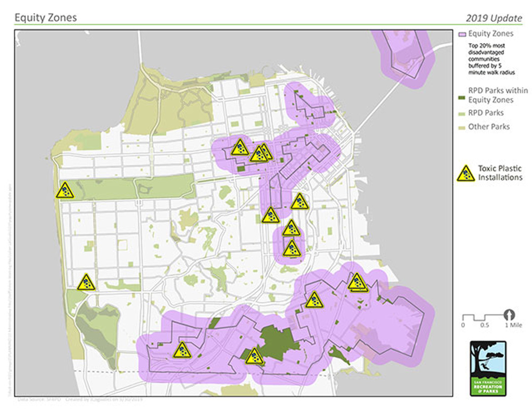Select the dark green RPD Parks within Equity Zones swatch
This screenshot has height=411, width=532.
462,95
